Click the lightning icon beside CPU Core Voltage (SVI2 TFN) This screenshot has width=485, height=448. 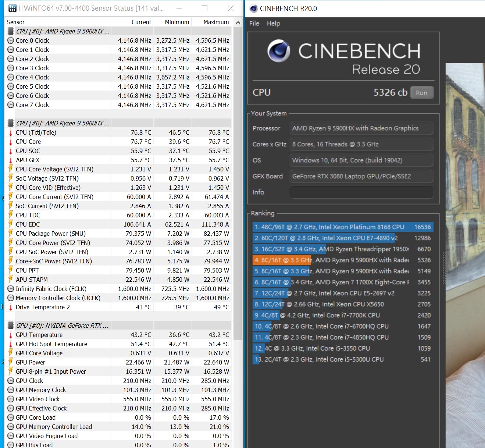pyautogui.click(x=11, y=169)
